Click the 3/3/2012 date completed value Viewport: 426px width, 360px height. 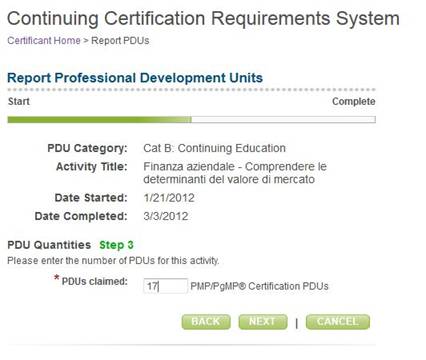point(166,216)
